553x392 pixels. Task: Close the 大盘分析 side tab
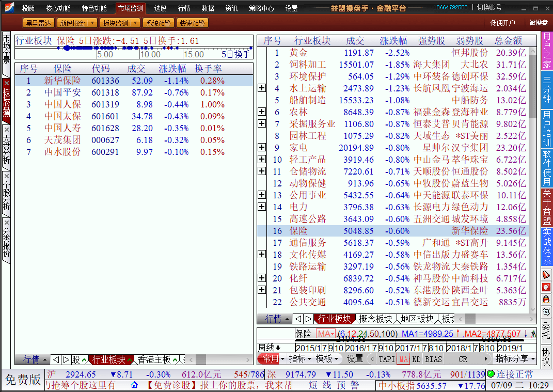6,130
